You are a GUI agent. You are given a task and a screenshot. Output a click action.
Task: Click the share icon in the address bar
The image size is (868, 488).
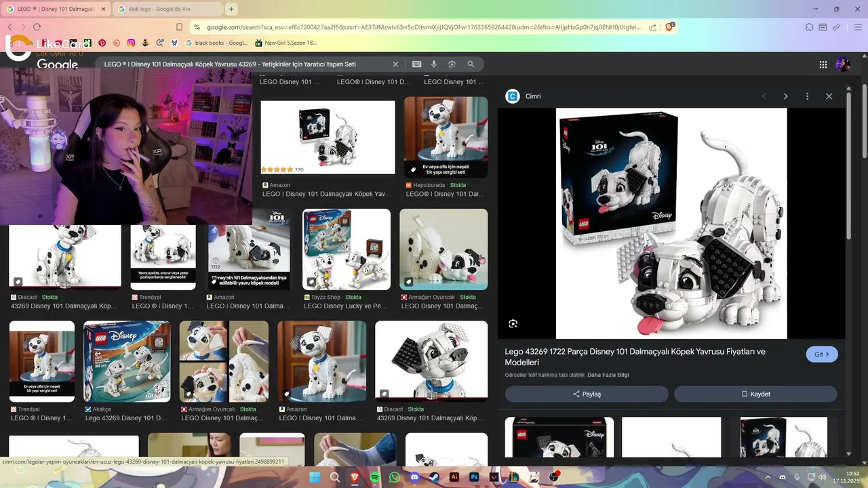pos(652,27)
